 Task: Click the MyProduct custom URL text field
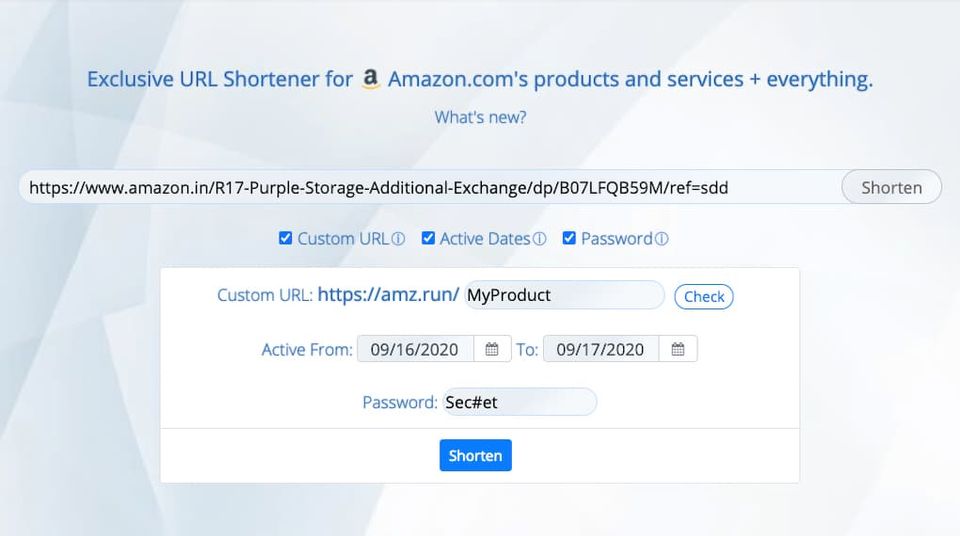(x=564, y=295)
